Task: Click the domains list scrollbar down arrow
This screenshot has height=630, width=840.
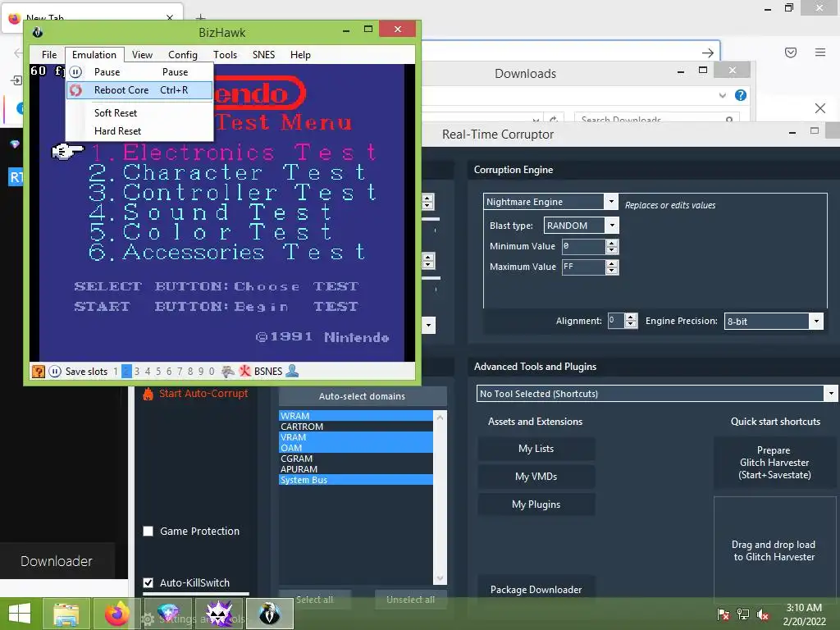Action: click(440, 578)
